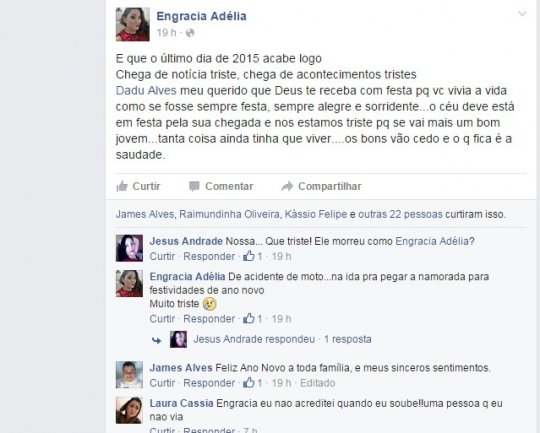This screenshot has height=433, width=540.
Task: Open the post options chevron menu
Action: click(522, 14)
